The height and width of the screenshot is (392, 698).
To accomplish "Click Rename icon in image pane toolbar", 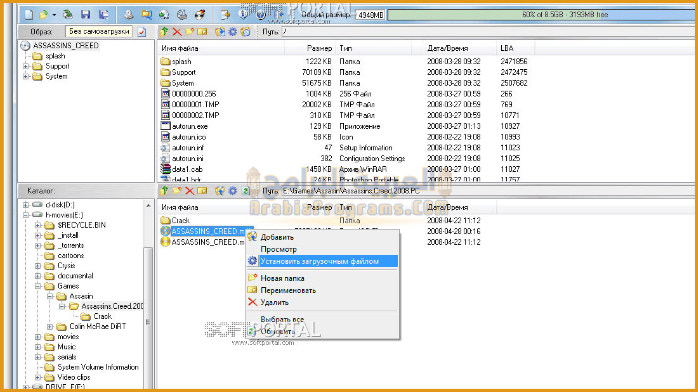I will pyautogui.click(x=202, y=32).
